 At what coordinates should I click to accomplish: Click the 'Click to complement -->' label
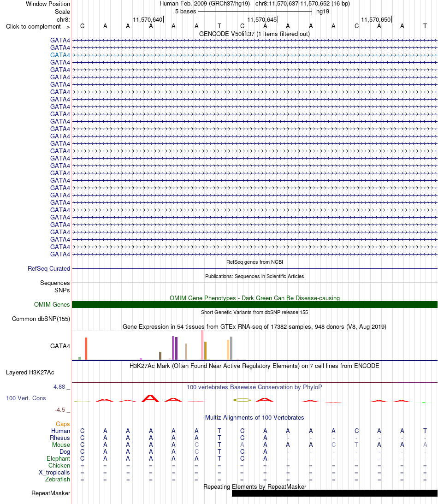(38, 26)
